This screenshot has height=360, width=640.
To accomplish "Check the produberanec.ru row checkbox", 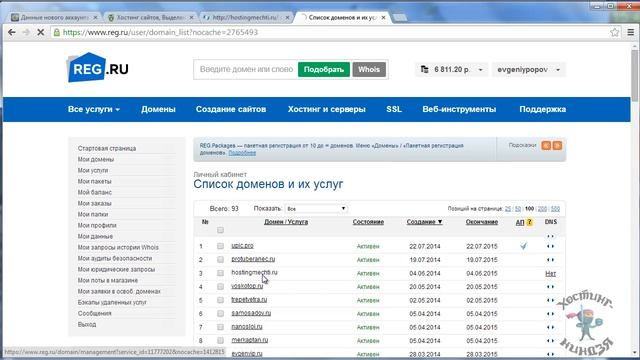I will click(x=220, y=260).
